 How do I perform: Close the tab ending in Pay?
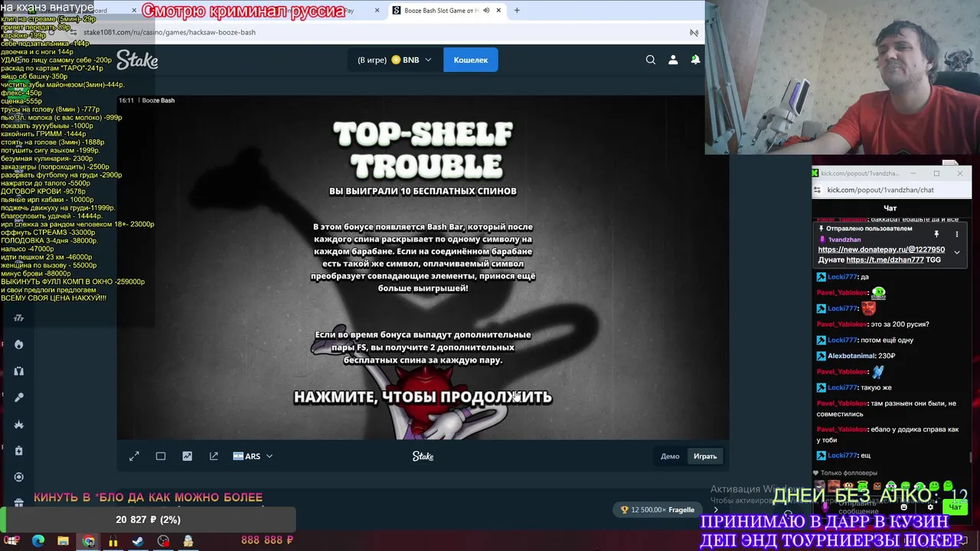377,11
